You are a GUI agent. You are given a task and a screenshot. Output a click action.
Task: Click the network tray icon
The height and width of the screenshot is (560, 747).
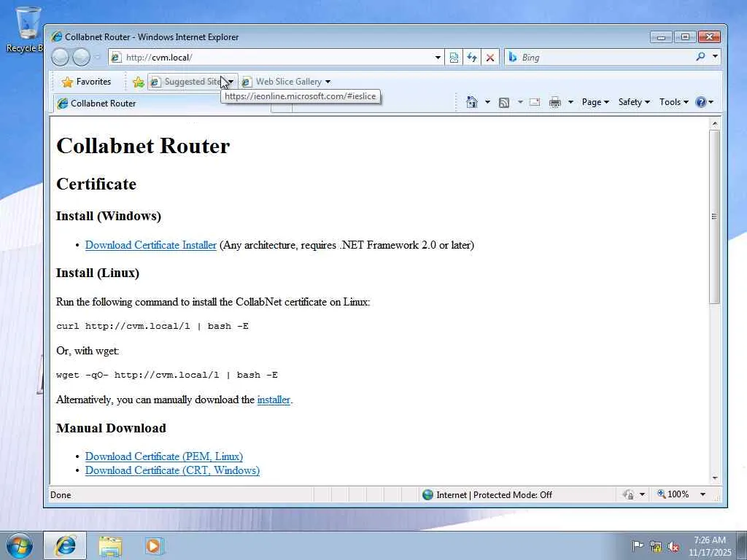click(x=656, y=547)
